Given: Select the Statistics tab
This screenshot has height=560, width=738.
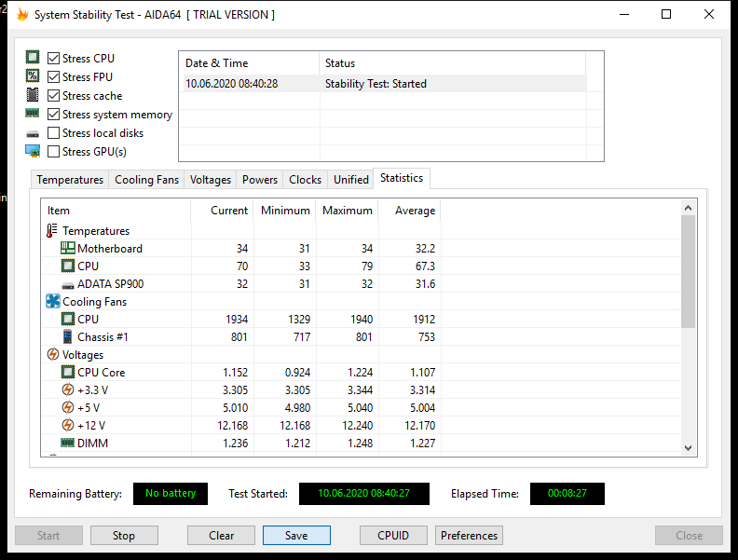Looking at the screenshot, I should click(402, 178).
